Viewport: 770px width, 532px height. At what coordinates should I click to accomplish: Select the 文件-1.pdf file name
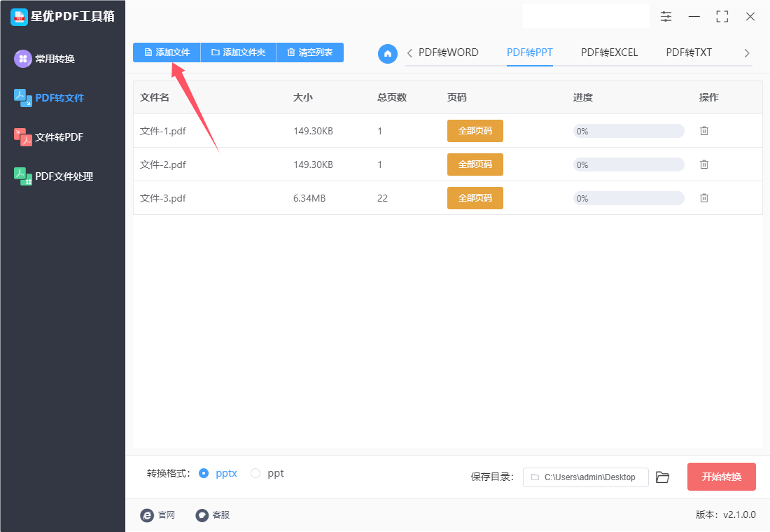(x=163, y=131)
